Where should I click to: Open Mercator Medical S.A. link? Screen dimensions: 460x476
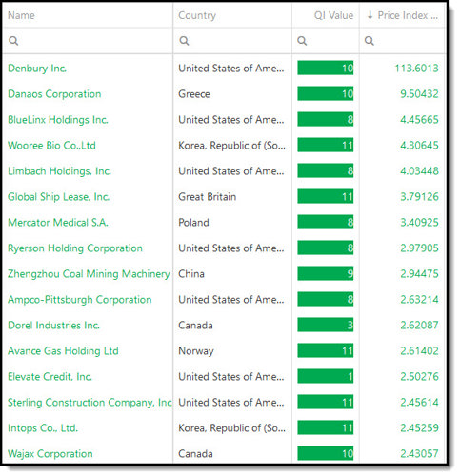pos(58,223)
